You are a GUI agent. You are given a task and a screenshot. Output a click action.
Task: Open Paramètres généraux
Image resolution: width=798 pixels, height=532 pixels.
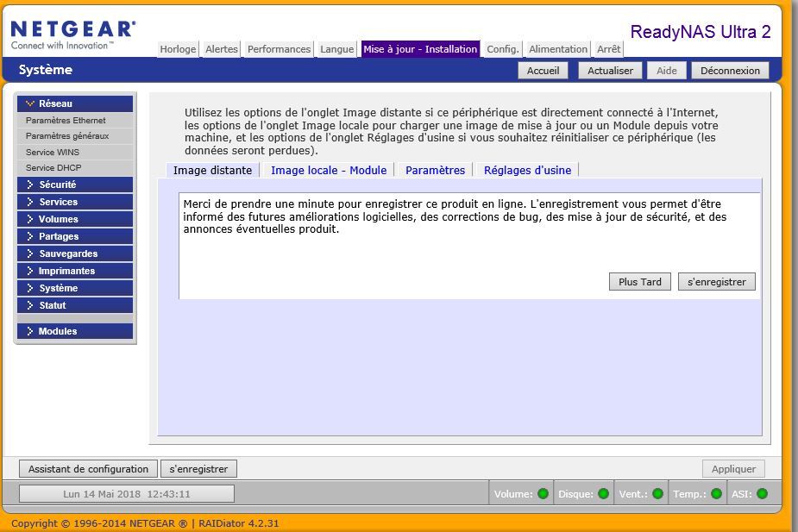pyautogui.click(x=75, y=136)
